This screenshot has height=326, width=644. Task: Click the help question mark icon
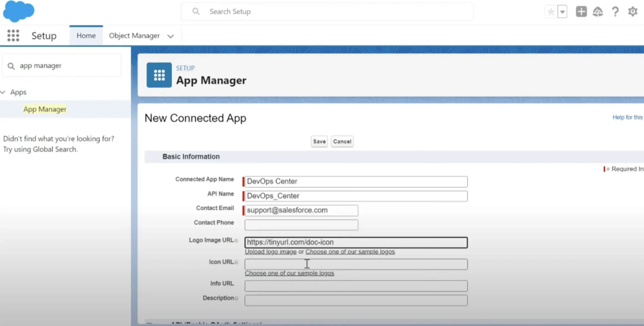(x=615, y=12)
